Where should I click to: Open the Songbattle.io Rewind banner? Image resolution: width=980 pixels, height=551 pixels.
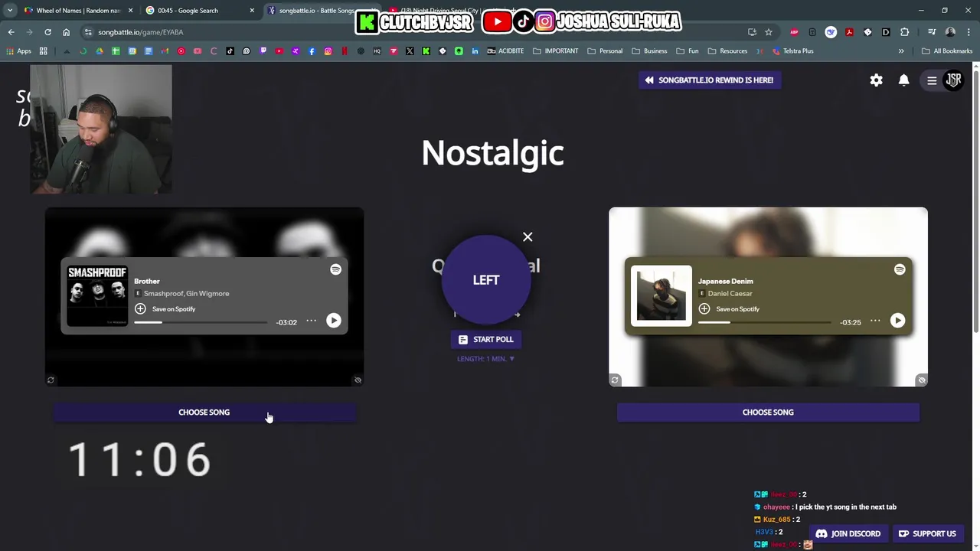point(710,80)
